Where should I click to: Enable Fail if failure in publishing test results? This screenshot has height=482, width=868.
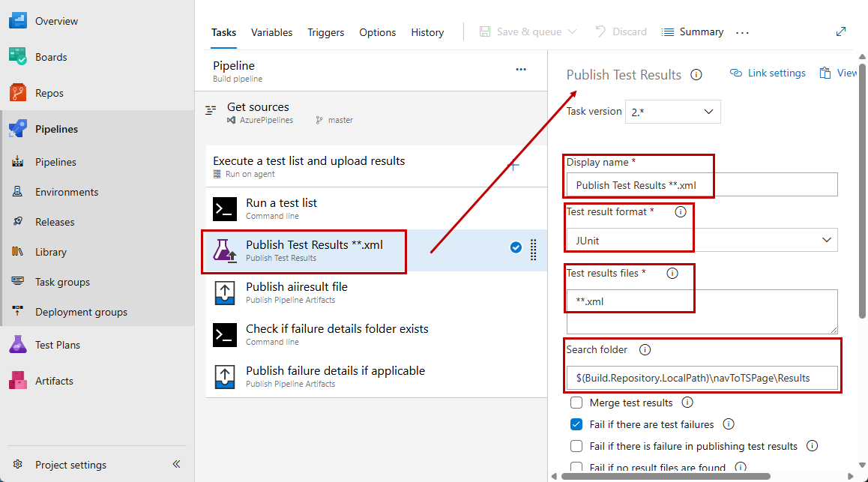click(x=576, y=445)
